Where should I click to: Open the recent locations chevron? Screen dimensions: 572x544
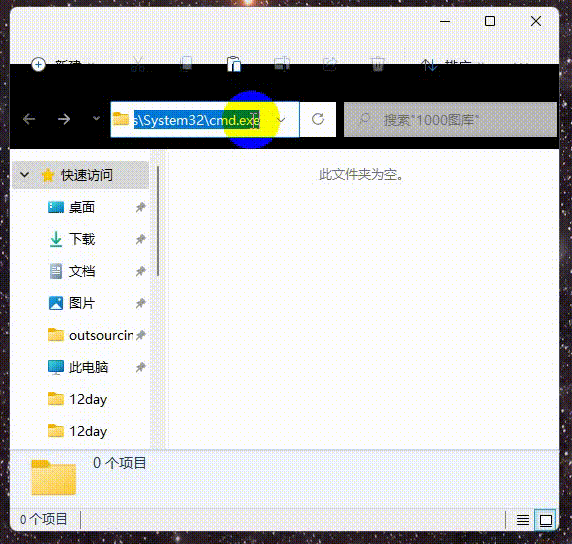[x=96, y=118]
